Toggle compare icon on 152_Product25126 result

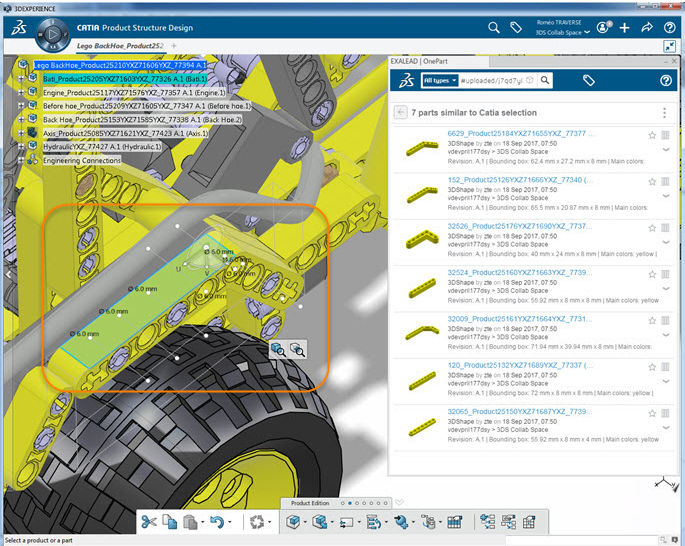point(665,182)
